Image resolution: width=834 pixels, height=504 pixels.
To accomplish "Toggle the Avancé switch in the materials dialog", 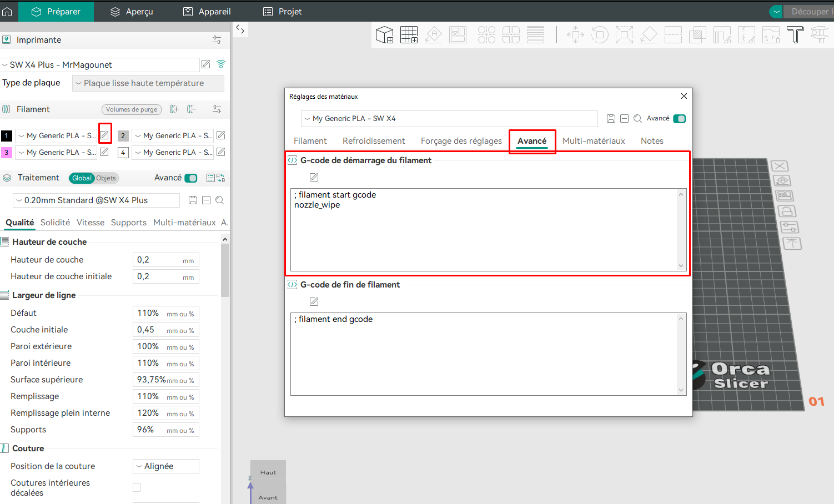I will pyautogui.click(x=679, y=119).
